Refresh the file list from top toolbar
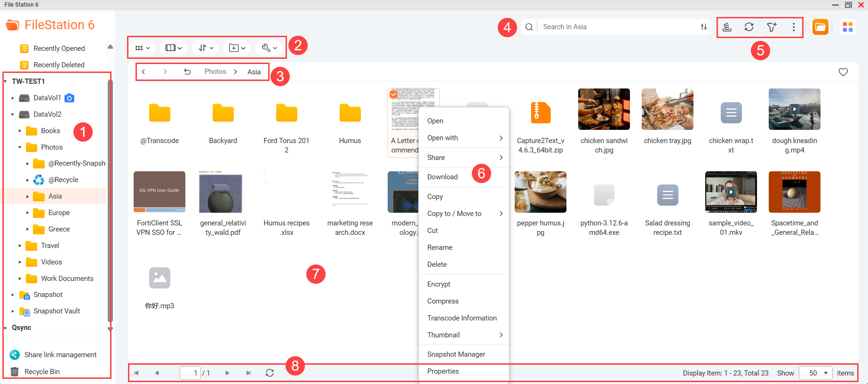The width and height of the screenshot is (868, 384). click(x=749, y=27)
